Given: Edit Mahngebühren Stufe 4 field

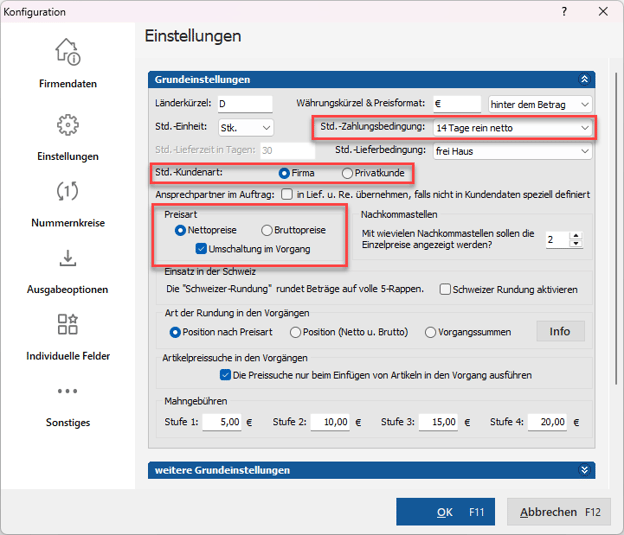Looking at the screenshot, I should point(547,422).
